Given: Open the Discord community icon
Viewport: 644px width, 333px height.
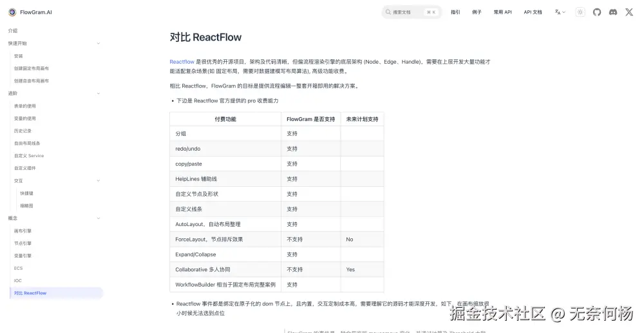Looking at the screenshot, I should 613,12.
